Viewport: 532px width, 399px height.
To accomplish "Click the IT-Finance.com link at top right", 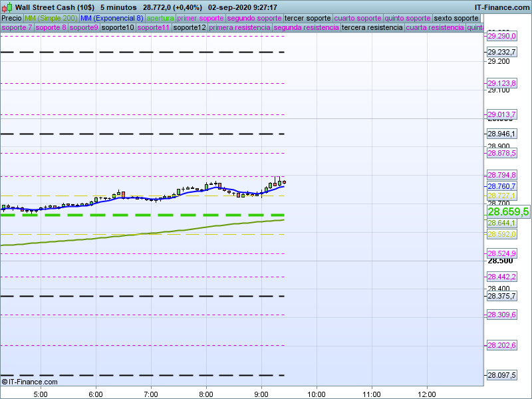I will 502,7.
